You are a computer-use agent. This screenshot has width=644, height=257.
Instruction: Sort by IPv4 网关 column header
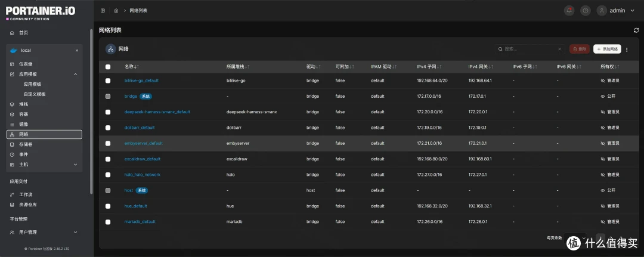coord(481,67)
